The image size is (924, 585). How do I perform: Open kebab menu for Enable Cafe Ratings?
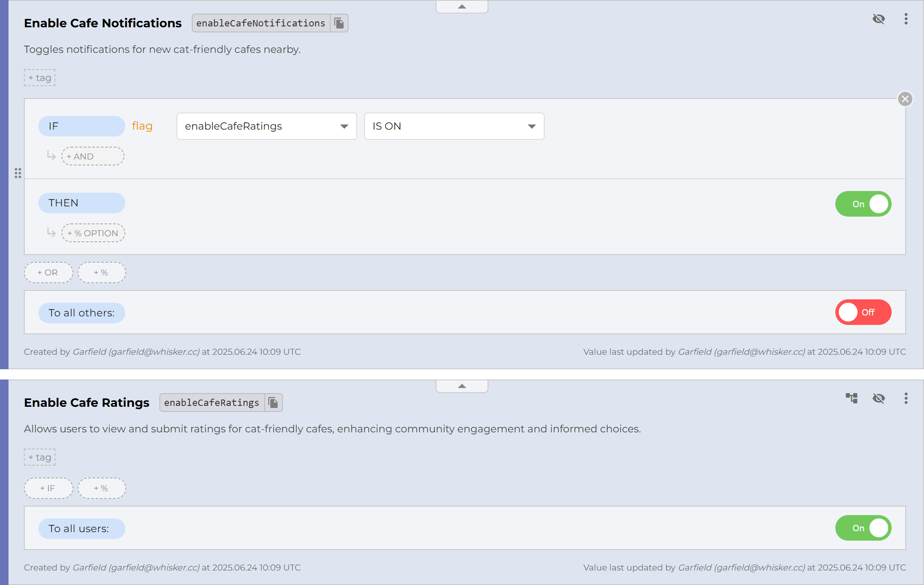click(906, 398)
